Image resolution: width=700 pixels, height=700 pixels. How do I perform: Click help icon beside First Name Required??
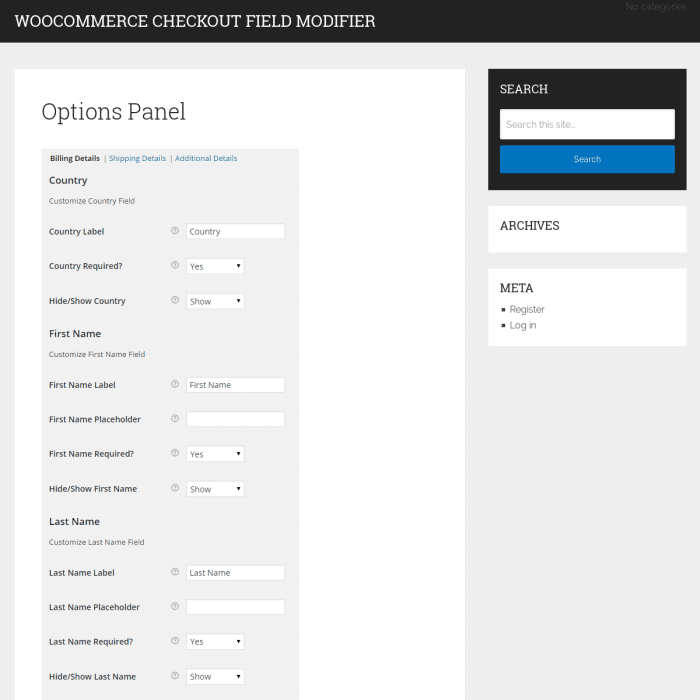[x=175, y=454]
